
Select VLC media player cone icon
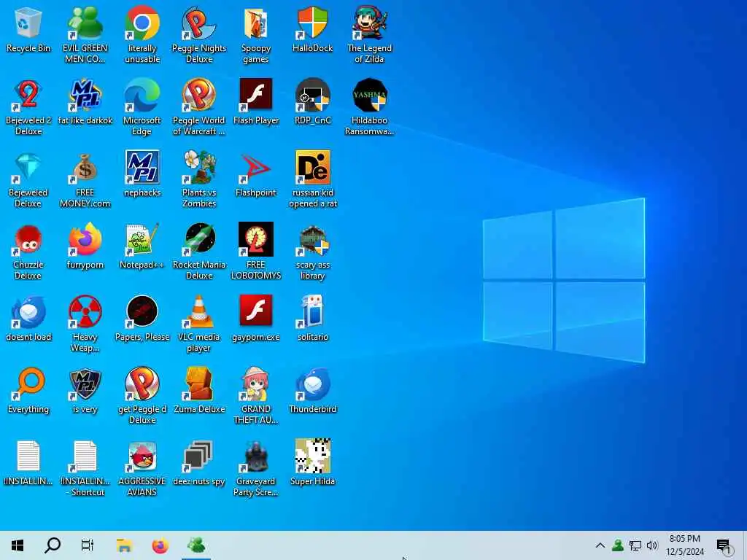(x=199, y=324)
